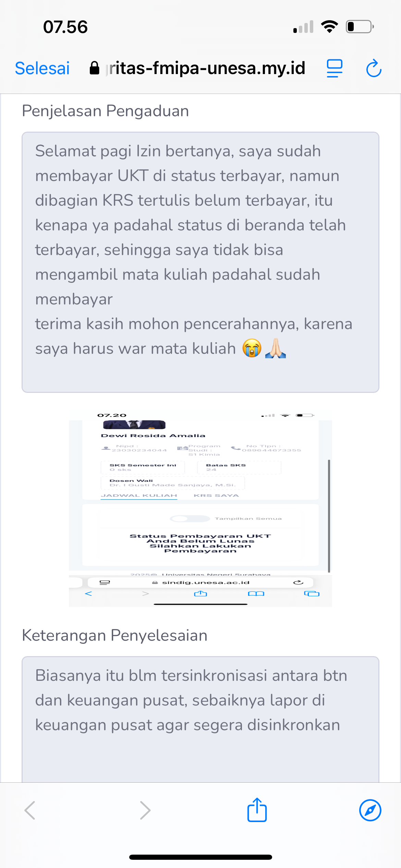Open the attached SINDIG screenshot image
The height and width of the screenshot is (868, 401).
200,508
